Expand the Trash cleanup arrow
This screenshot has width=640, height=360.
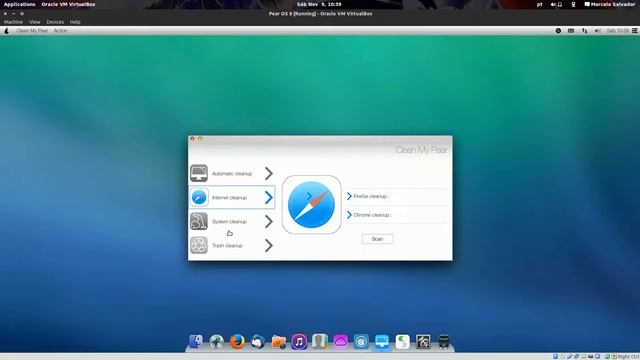pos(269,246)
